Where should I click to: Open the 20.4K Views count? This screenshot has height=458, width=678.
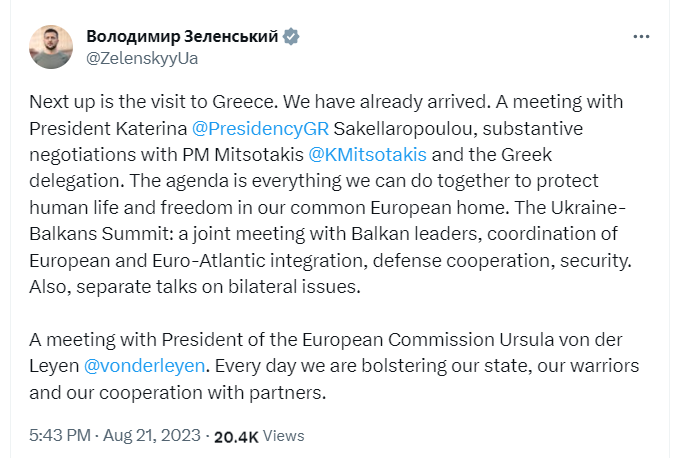tap(259, 436)
